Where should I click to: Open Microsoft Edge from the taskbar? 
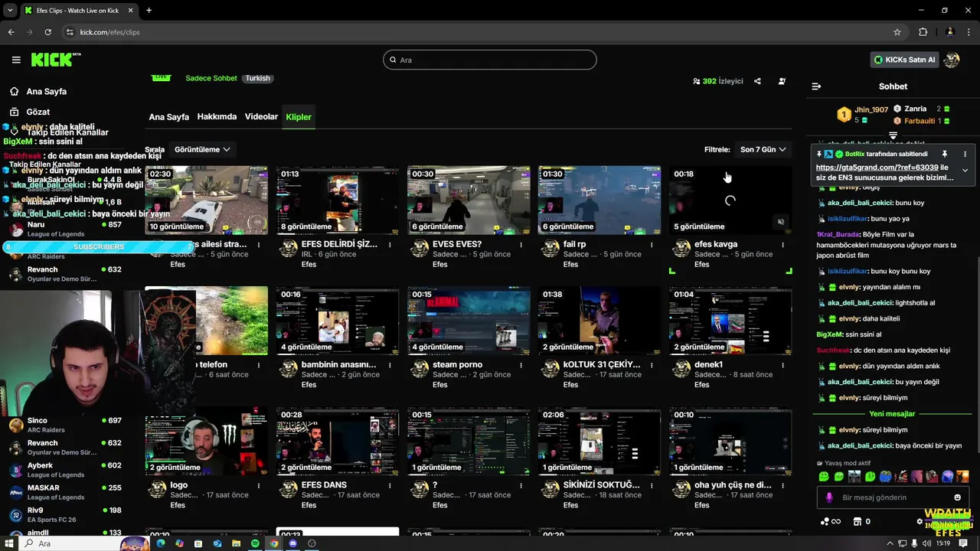click(x=161, y=543)
